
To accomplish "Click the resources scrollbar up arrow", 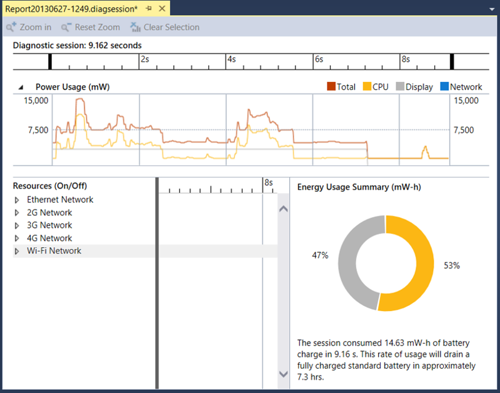I will (x=283, y=209).
